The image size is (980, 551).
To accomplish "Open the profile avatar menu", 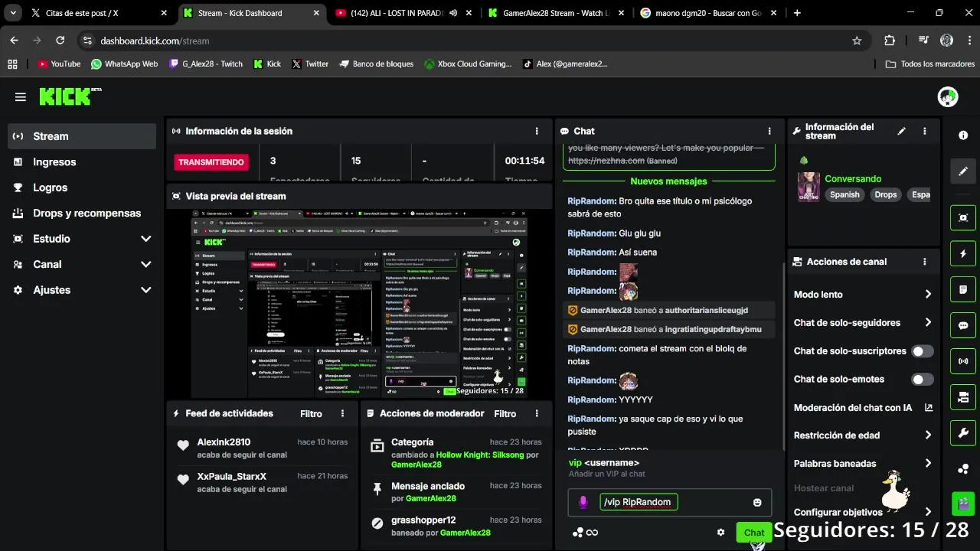I will 948,96.
